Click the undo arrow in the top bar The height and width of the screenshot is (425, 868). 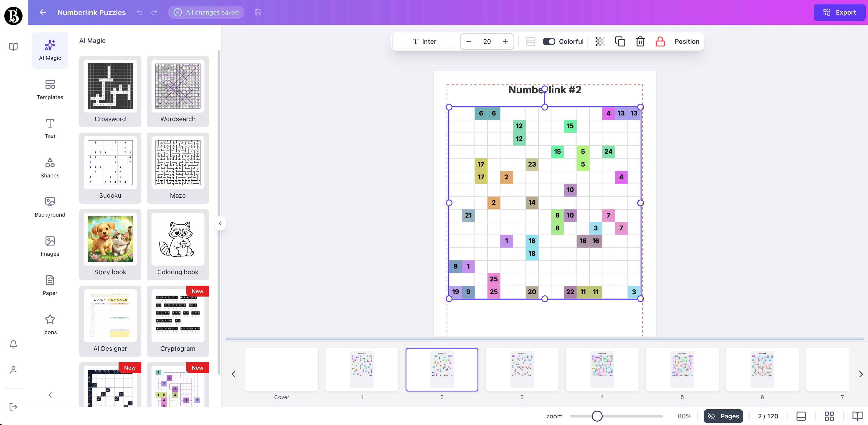point(139,12)
